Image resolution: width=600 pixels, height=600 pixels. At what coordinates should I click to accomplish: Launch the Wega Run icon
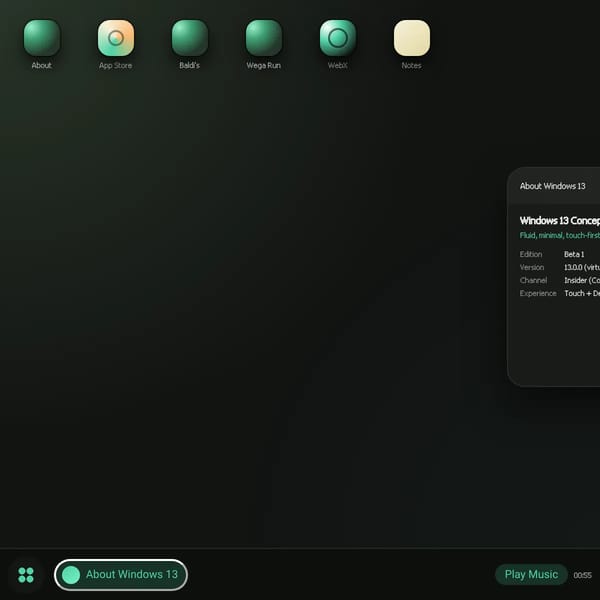tap(264, 38)
